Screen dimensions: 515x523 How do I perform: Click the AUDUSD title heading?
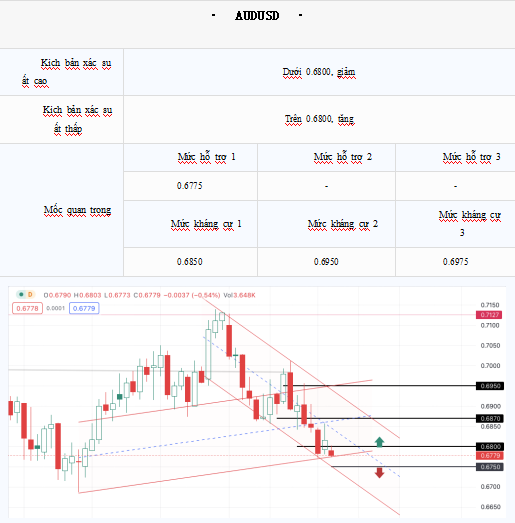pyautogui.click(x=257, y=16)
